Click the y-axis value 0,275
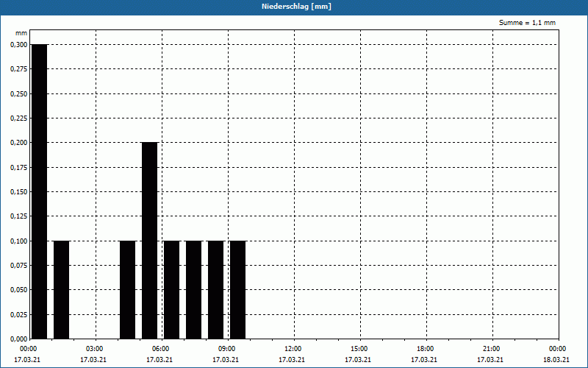Image resolution: width=588 pixels, height=368 pixels. [x=19, y=69]
